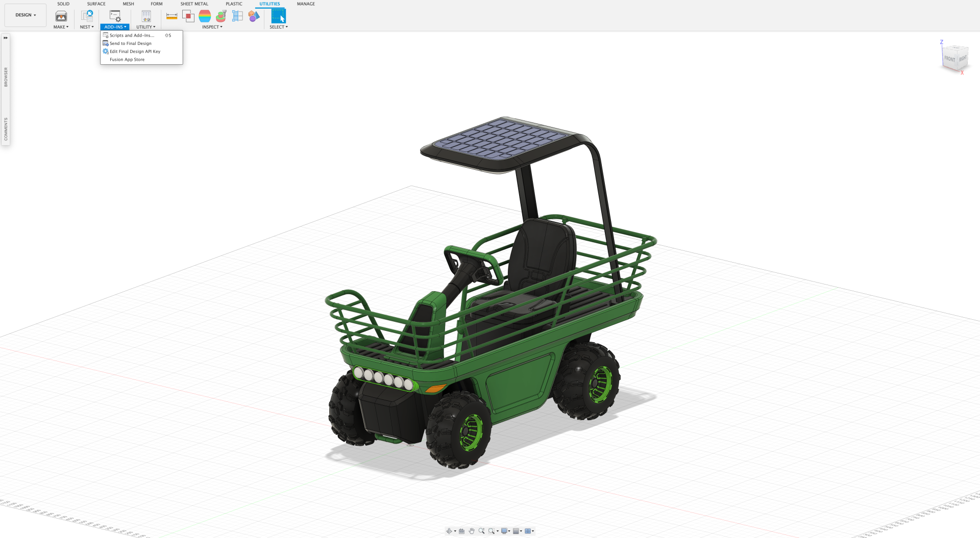Open the COMMENTS side panel
Viewport: 980px width, 538px height.
[x=6, y=129]
